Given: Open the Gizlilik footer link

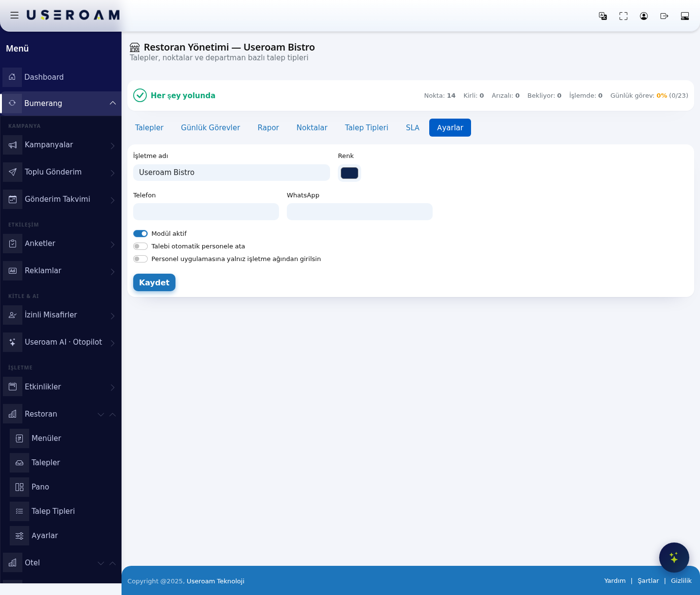Looking at the screenshot, I should 681,581.
